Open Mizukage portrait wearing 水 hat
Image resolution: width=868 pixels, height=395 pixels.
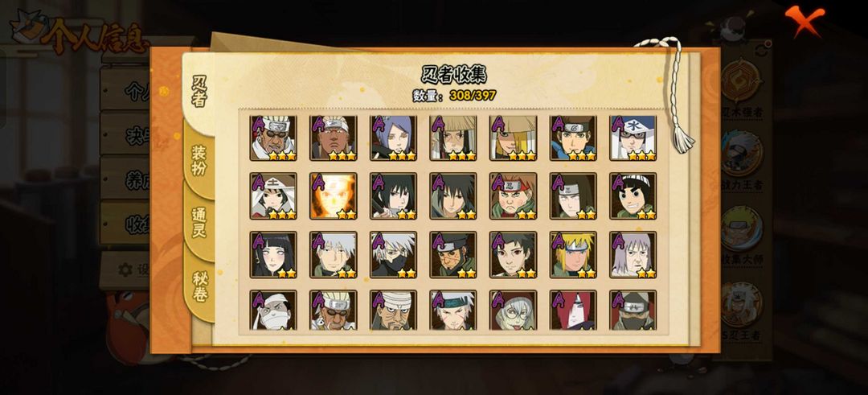point(633,138)
